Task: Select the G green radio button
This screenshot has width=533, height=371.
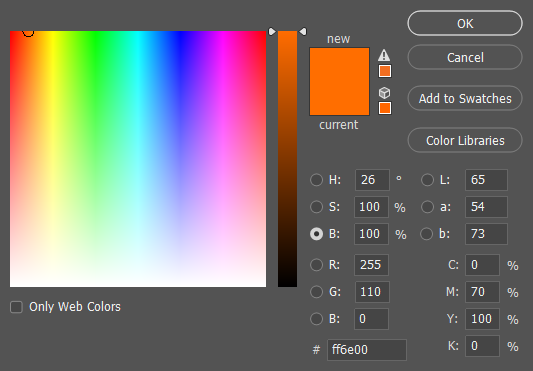Action: point(316,292)
